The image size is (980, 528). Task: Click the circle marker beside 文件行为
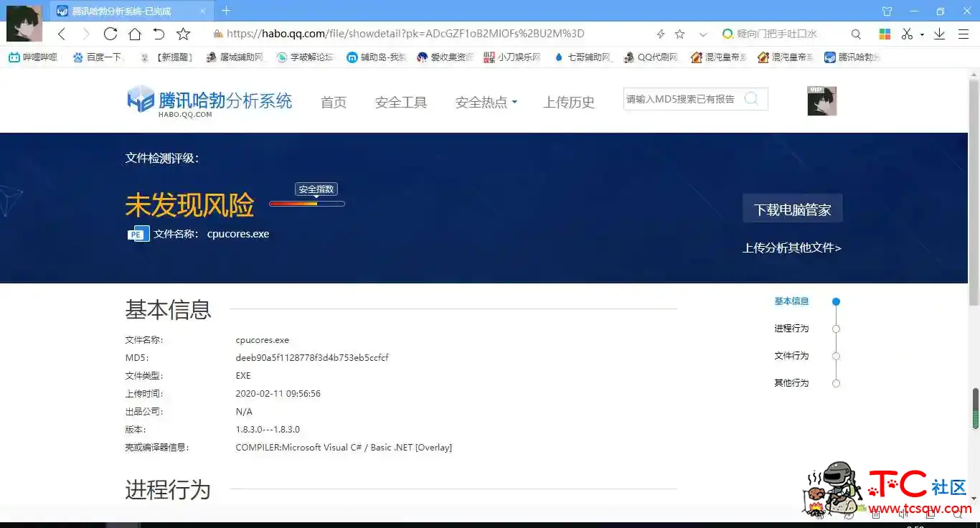point(836,356)
